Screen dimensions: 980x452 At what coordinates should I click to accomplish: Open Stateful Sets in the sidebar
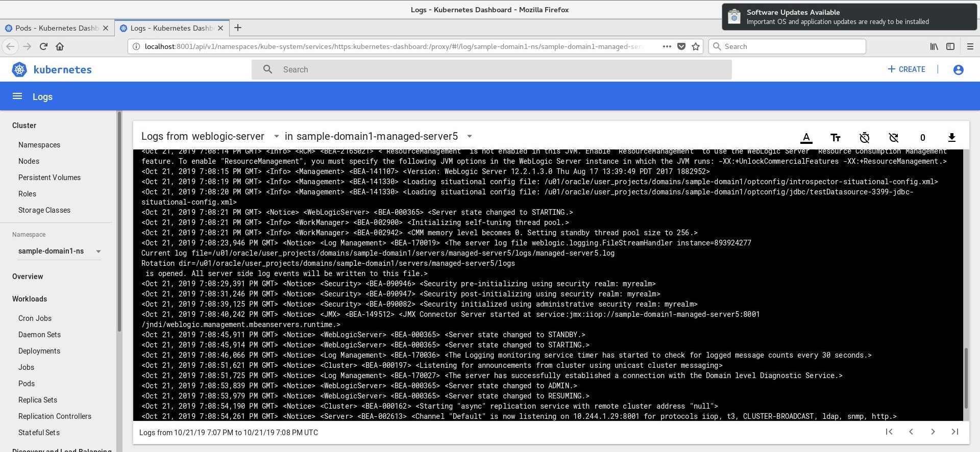point(39,433)
